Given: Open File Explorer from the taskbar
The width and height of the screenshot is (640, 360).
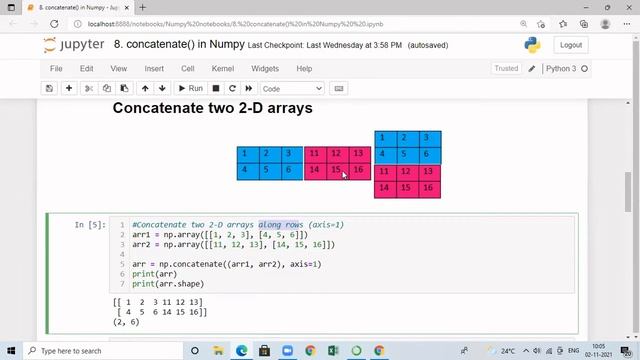Looking at the screenshot, I should pos(218,351).
